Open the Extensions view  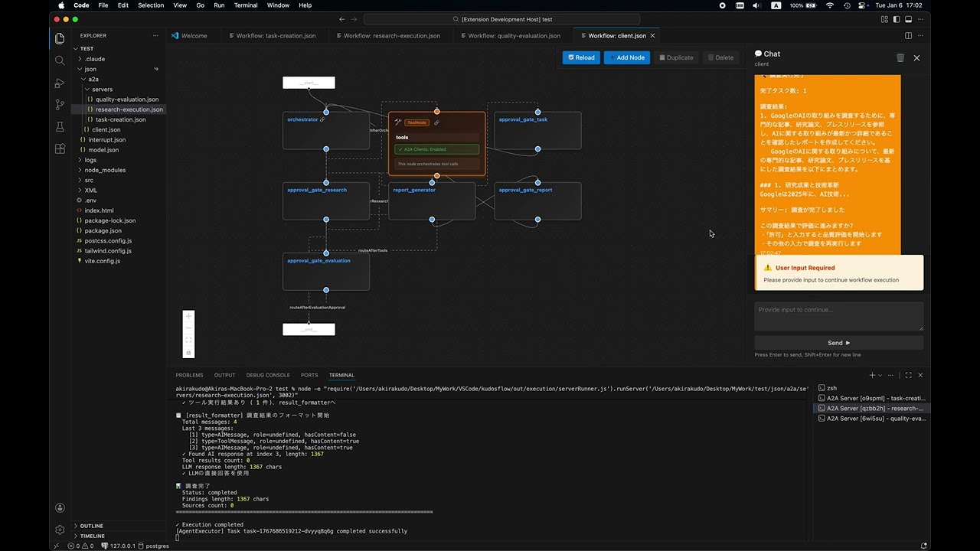coord(60,148)
